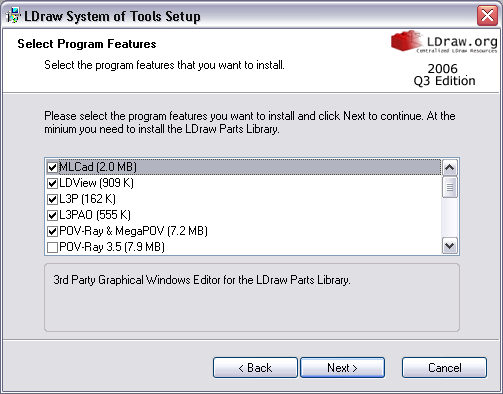Screen dimensions: 503x394
Task: Cancel the LDraw setup
Action: click(444, 368)
